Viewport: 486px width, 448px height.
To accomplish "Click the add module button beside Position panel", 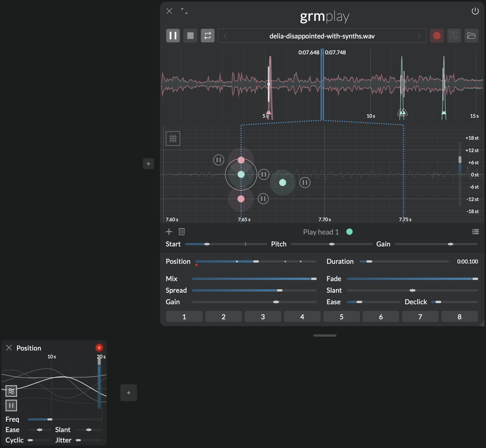I will click(129, 393).
